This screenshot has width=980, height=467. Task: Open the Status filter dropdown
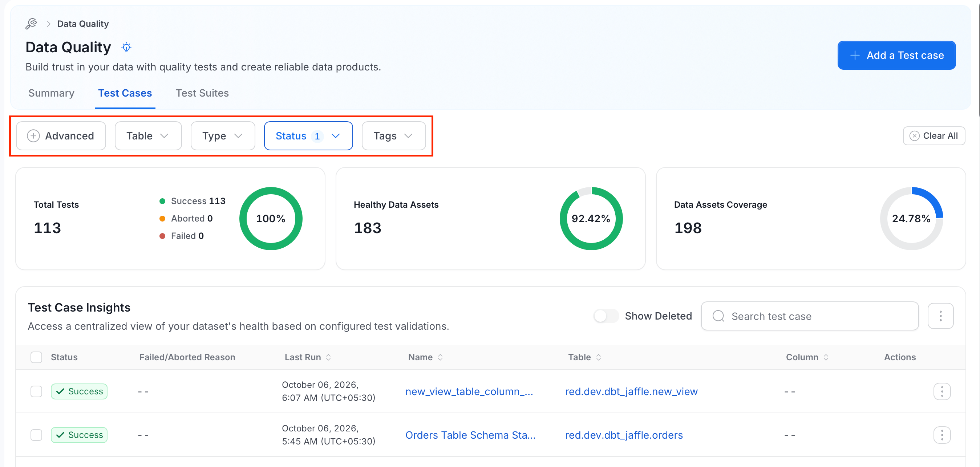(x=308, y=136)
